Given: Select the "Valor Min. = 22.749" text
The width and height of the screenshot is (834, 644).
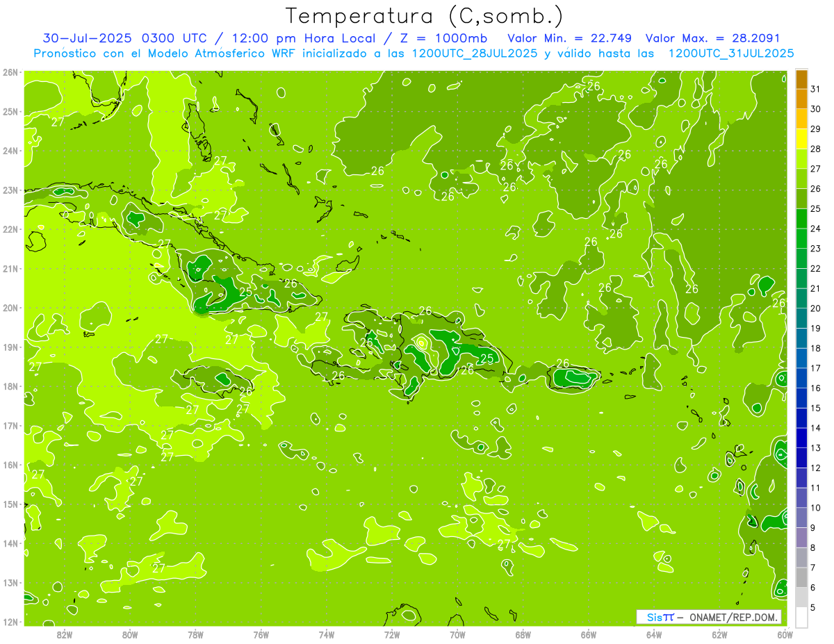Looking at the screenshot, I should [570, 38].
